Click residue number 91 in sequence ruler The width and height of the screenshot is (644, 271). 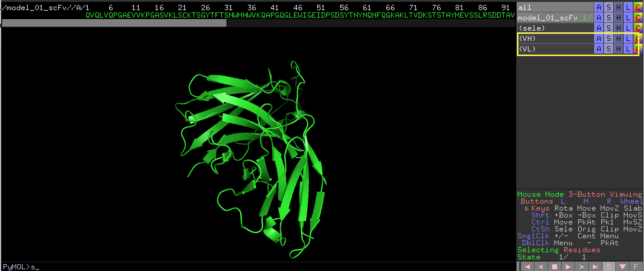pyautogui.click(x=505, y=8)
